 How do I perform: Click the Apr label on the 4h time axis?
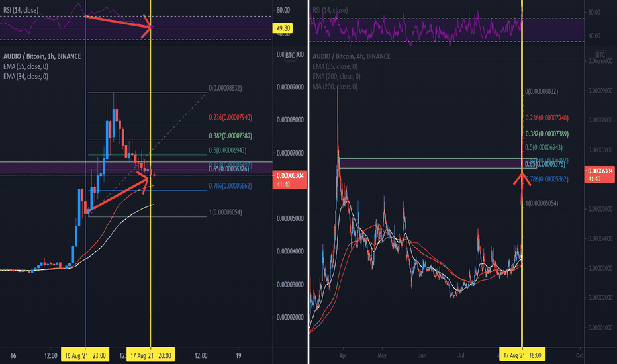[x=343, y=355]
